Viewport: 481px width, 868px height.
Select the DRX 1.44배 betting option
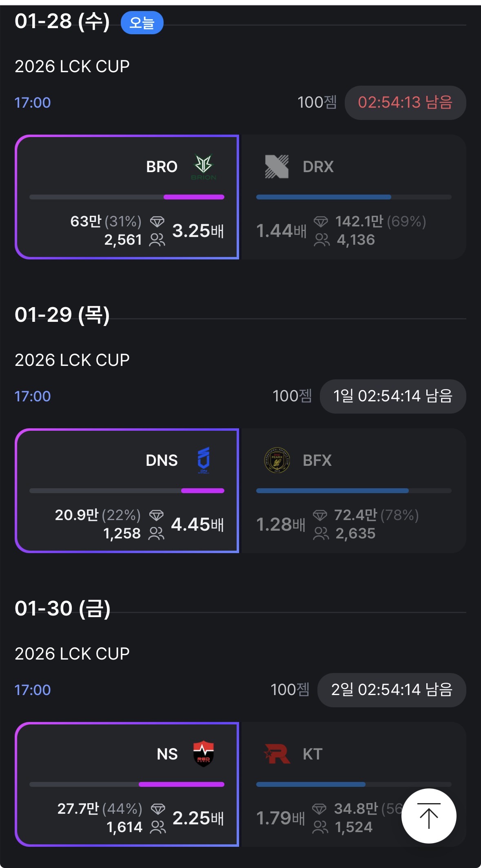pos(353,197)
